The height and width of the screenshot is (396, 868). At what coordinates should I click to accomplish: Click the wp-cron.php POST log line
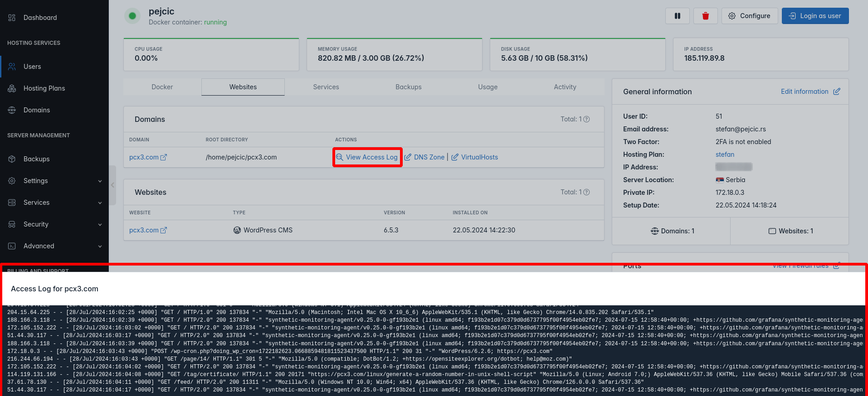point(280,351)
